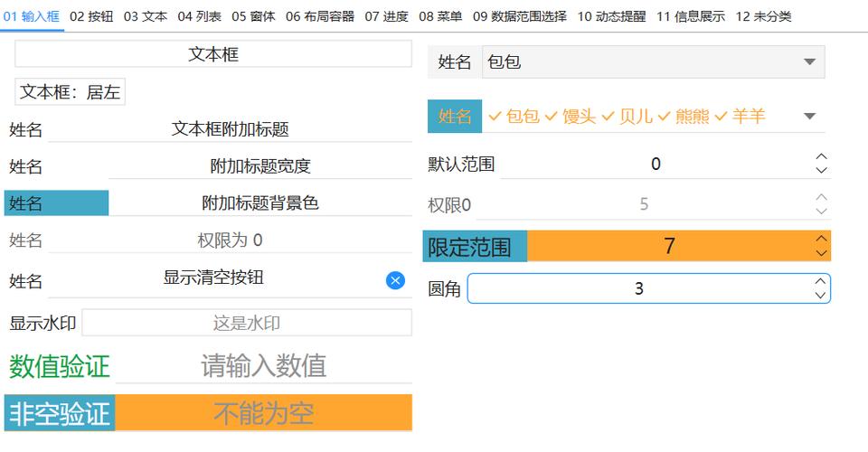Decrease the 限定范围 value with down arrow
The height and width of the screenshot is (452, 868).
[822, 253]
